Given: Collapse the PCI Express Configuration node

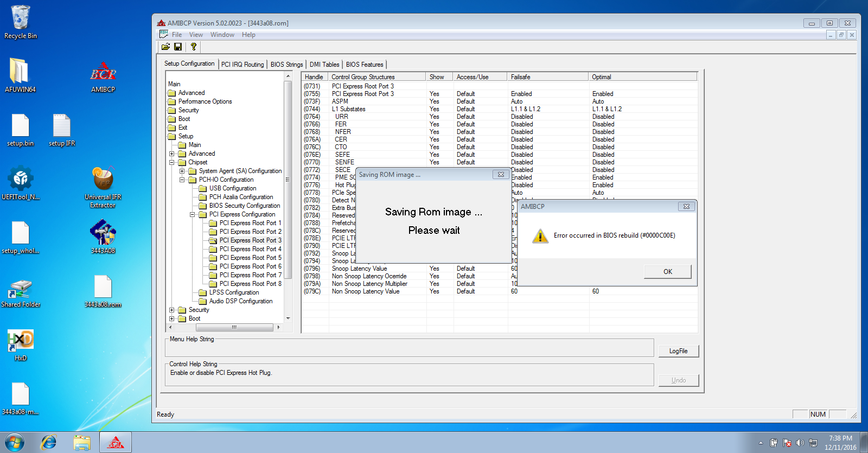Looking at the screenshot, I should click(x=193, y=214).
